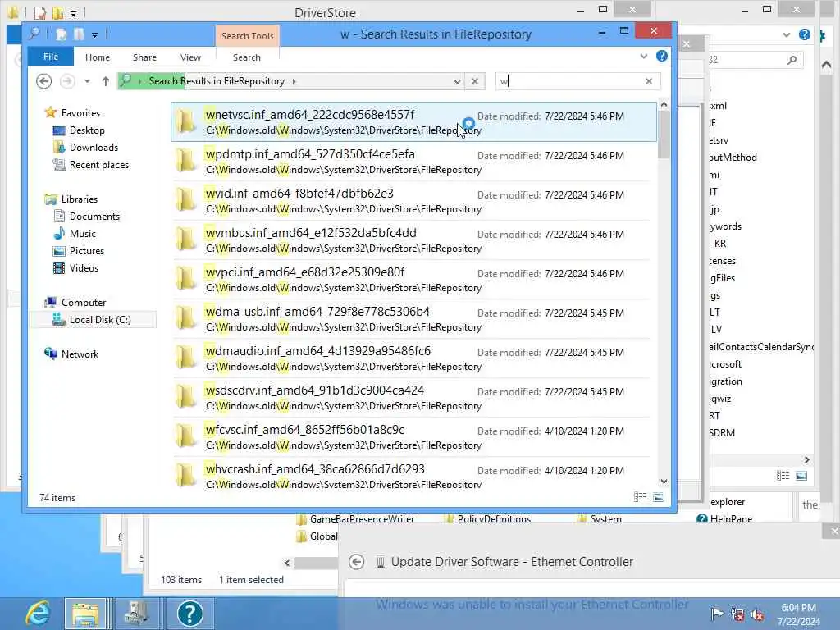Click the folder icon beside wvid.inf_amd64
Screen dimensions: 840x630
coord(186,200)
